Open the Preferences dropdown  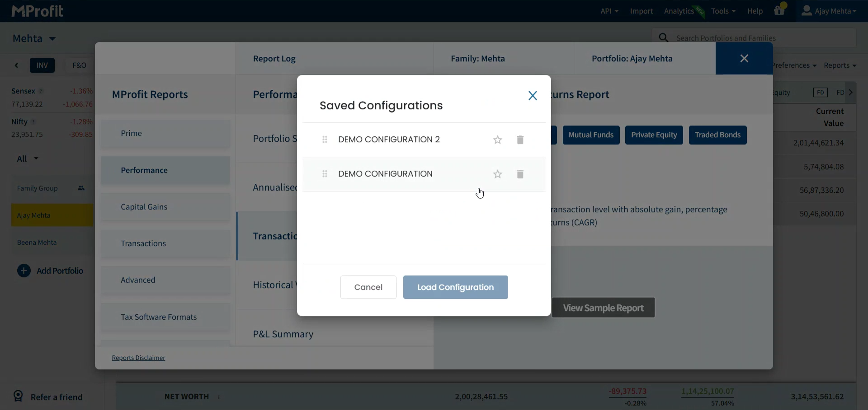coord(795,65)
